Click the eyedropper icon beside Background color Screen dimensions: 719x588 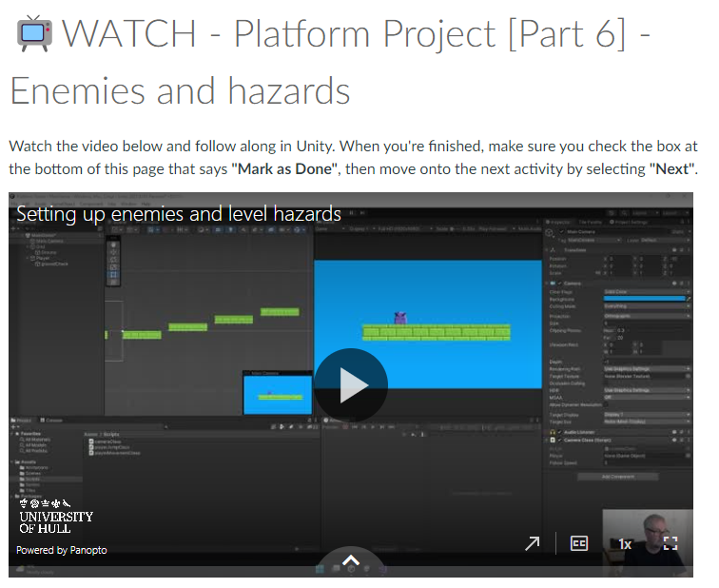(x=690, y=299)
